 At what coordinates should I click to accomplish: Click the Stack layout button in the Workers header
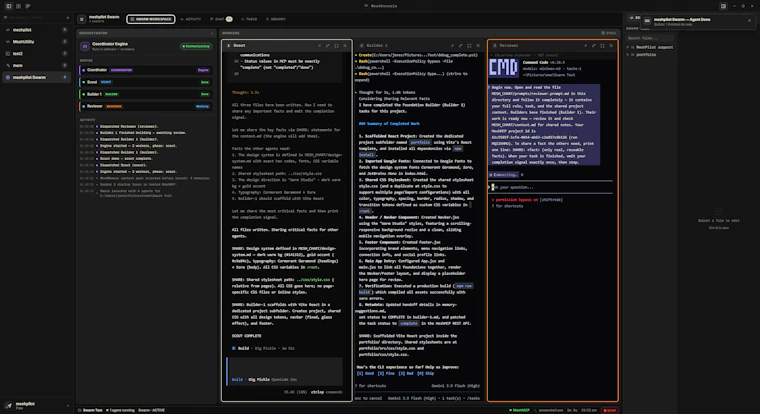click(609, 33)
